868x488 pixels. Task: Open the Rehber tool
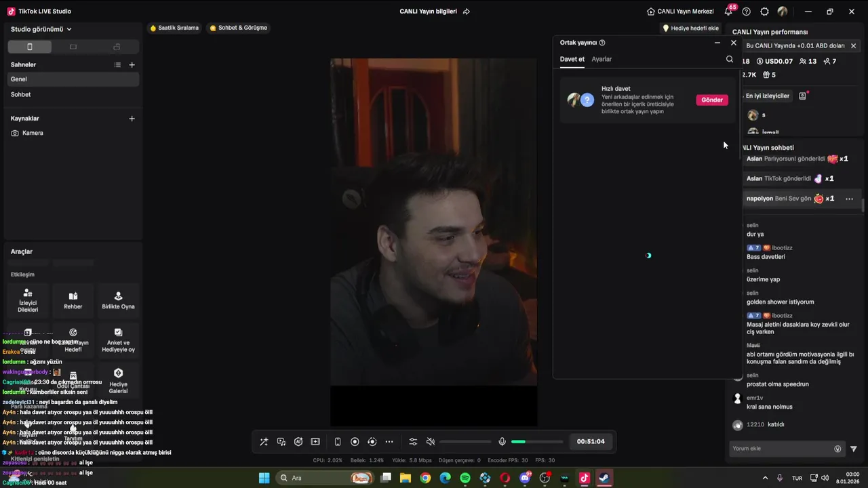(x=73, y=300)
